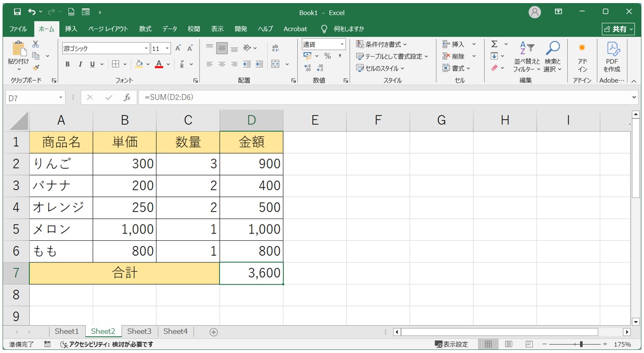This screenshot has width=644, height=353.
Task: Click the 共有 (Share) button
Action: point(618,29)
